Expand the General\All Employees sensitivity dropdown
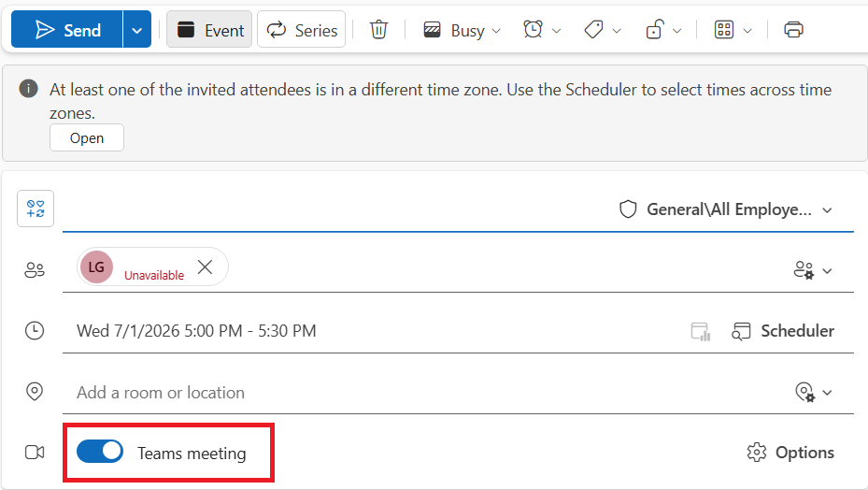This screenshot has width=868, height=490. click(726, 209)
